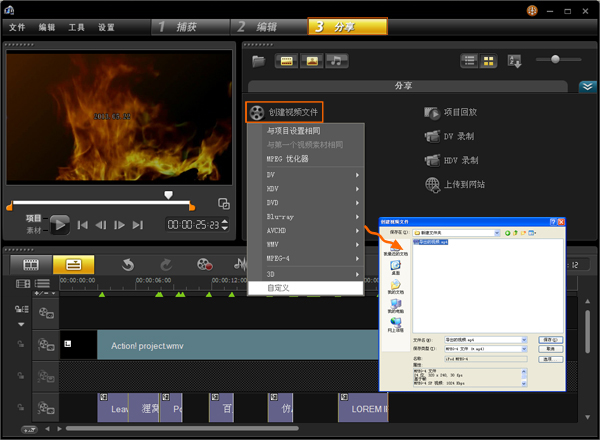Expand the Blu-ray submenu
600x440 pixels.
pyautogui.click(x=306, y=217)
